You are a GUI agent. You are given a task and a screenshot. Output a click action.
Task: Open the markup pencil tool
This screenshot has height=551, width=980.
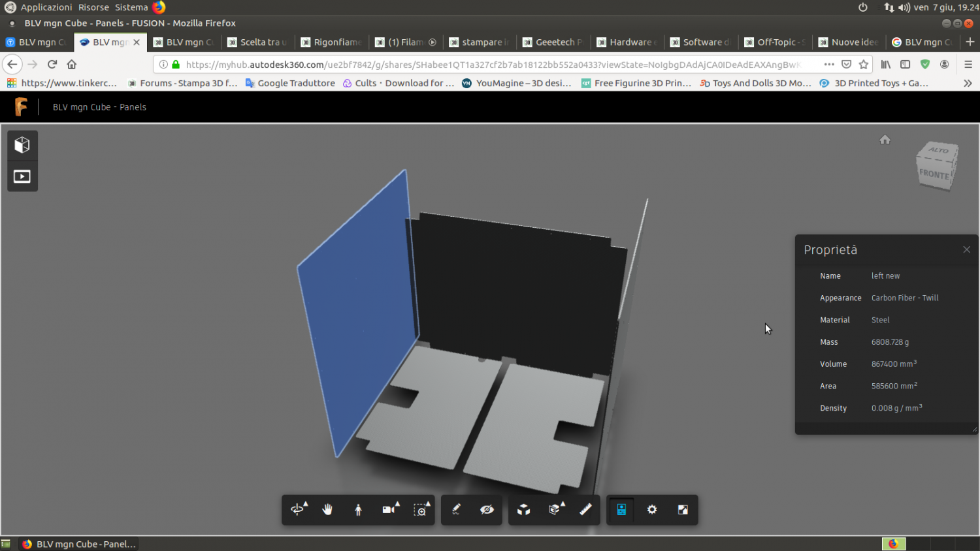457,510
